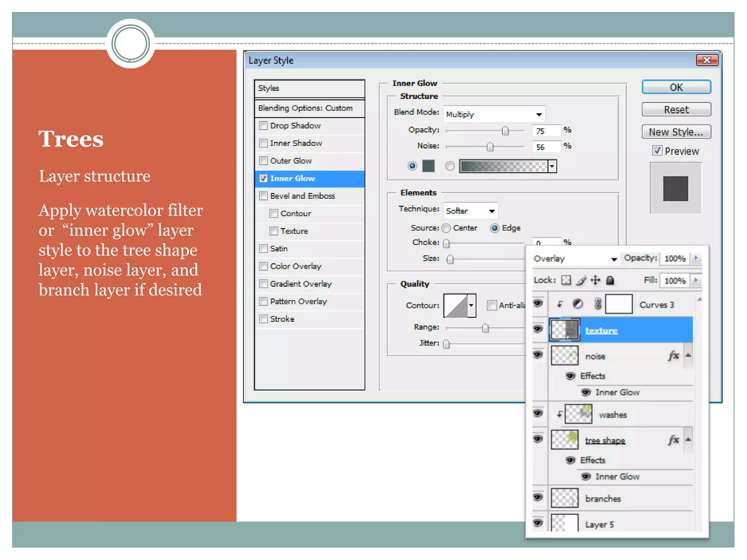Click the fx icon on noise layer
The image size is (747, 560).
coord(673,355)
